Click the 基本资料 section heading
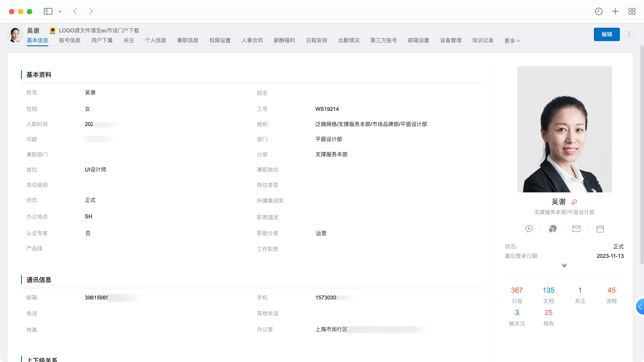 (x=39, y=75)
